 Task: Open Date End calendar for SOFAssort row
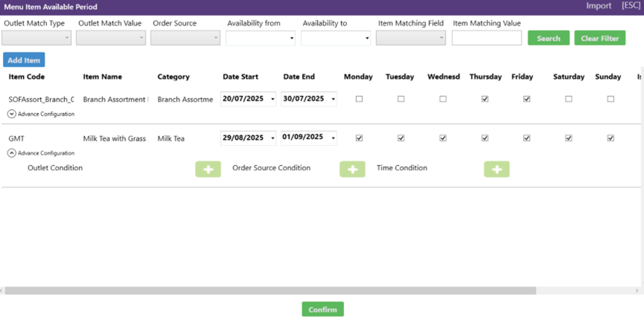click(x=333, y=99)
